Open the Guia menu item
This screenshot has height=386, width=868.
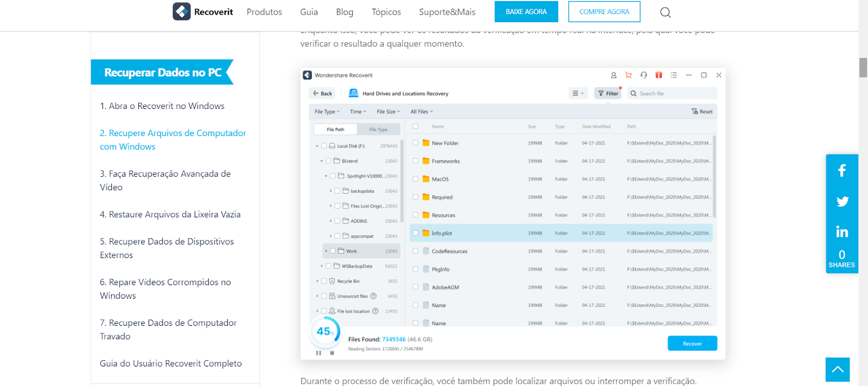309,12
